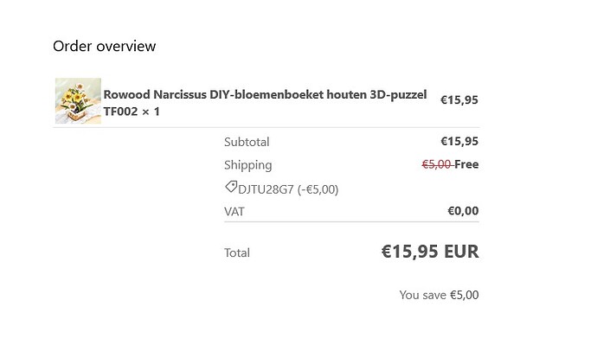Click the EUR currency code in total
This screenshot has width=597, height=364.
coord(461,252)
